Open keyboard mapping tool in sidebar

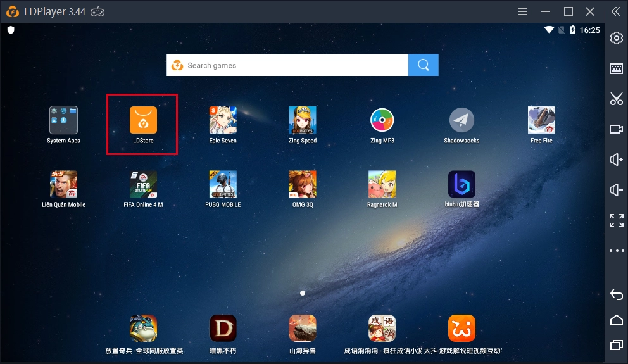616,68
